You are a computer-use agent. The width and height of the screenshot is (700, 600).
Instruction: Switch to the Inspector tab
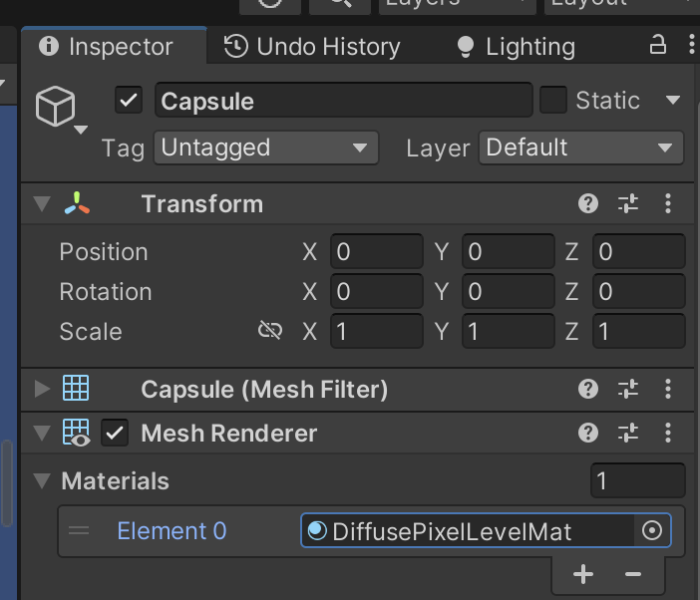coord(114,46)
